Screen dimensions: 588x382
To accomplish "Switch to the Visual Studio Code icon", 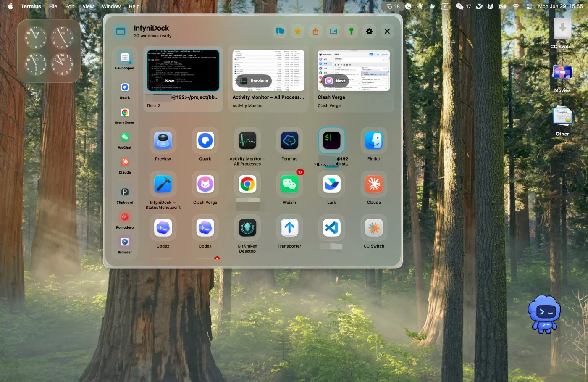I will pos(331,228).
